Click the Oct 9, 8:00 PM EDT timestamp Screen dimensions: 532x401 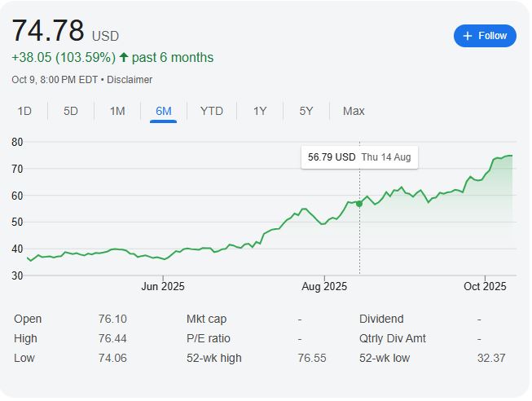(55, 80)
